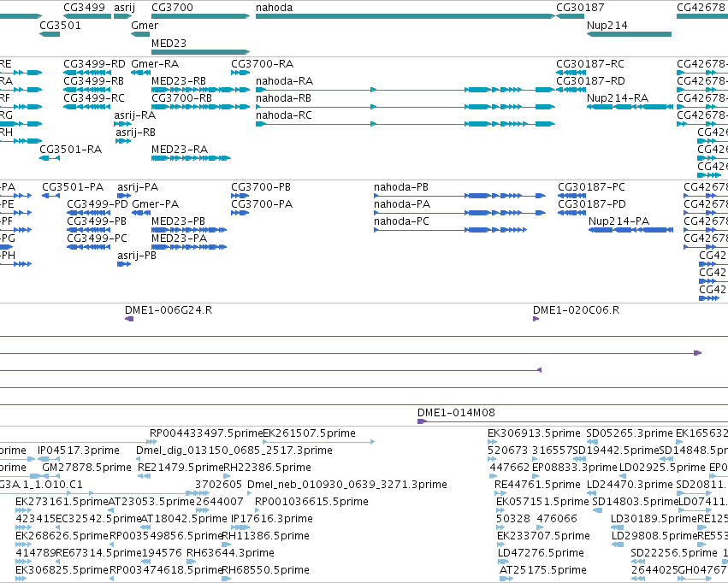Click the SD05265.3prime EST label

[x=629, y=433]
